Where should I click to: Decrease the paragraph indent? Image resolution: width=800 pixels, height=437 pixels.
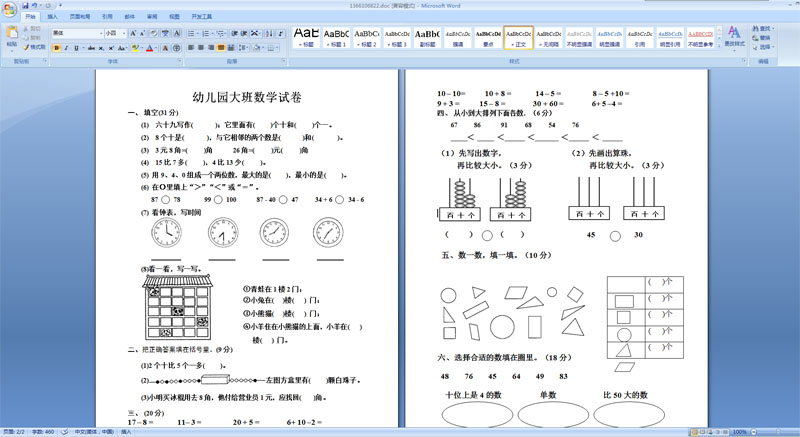click(x=234, y=33)
